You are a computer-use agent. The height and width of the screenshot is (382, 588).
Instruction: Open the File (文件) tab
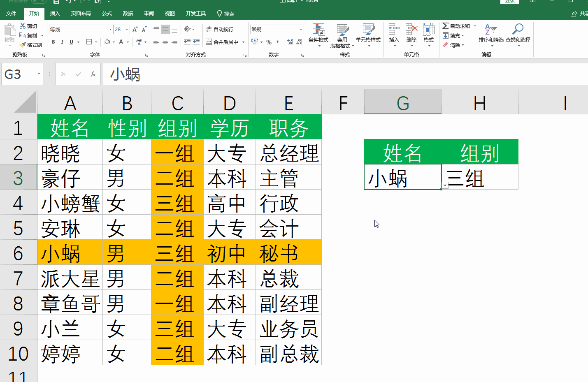pos(11,14)
